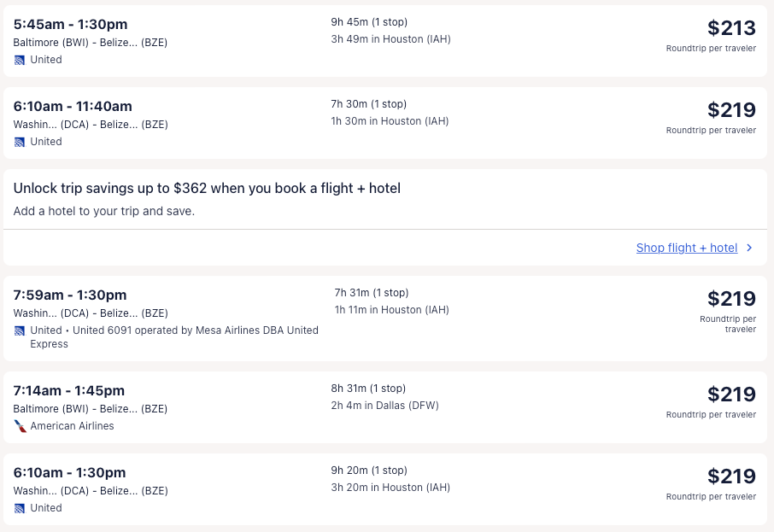This screenshot has width=774, height=532.
Task: Click chevron arrow beside Shop flight + hotel
Action: pyautogui.click(x=749, y=248)
